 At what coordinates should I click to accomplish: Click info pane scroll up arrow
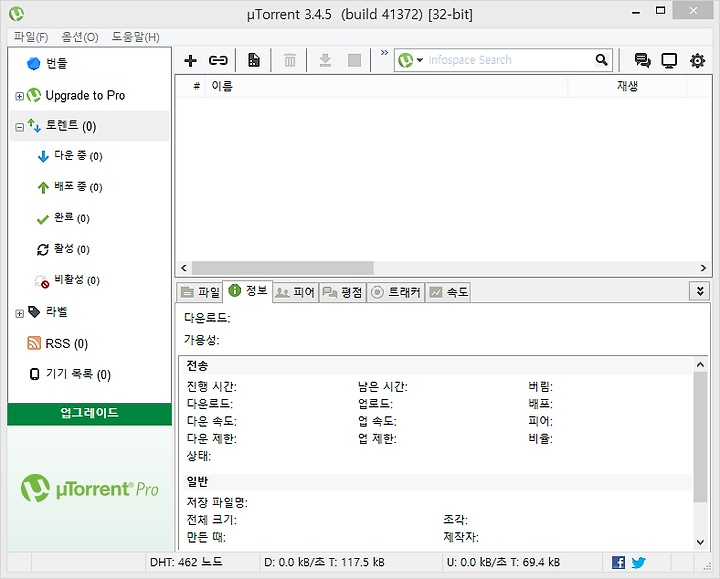click(x=700, y=365)
